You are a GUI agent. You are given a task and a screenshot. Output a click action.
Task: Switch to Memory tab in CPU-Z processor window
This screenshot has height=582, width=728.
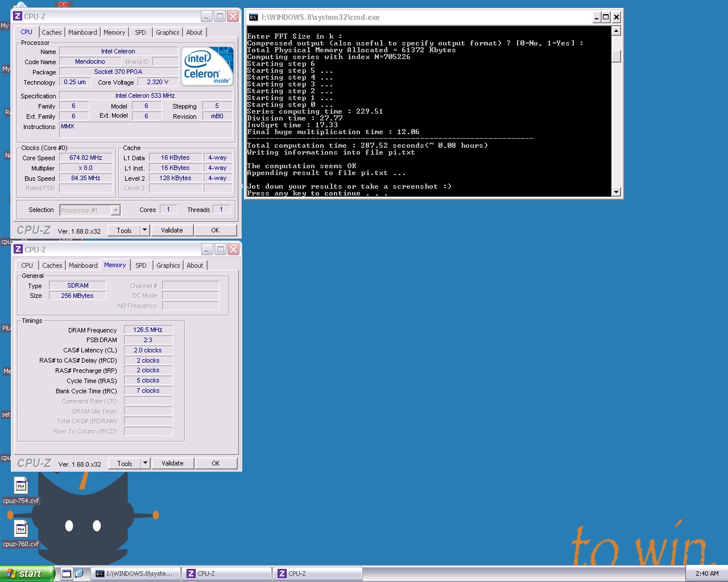click(114, 32)
